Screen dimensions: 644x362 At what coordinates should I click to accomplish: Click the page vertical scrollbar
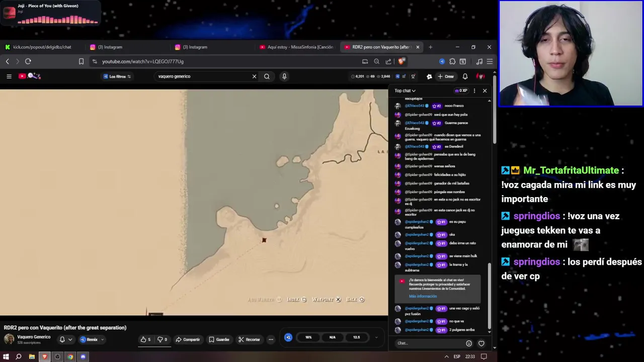[495, 109]
